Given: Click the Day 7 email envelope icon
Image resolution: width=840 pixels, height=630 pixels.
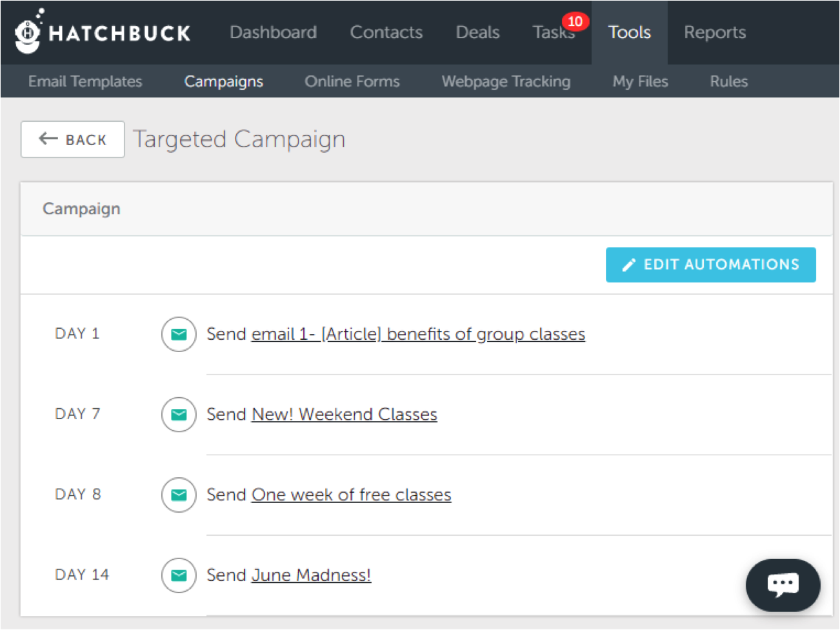Looking at the screenshot, I should coord(179,414).
